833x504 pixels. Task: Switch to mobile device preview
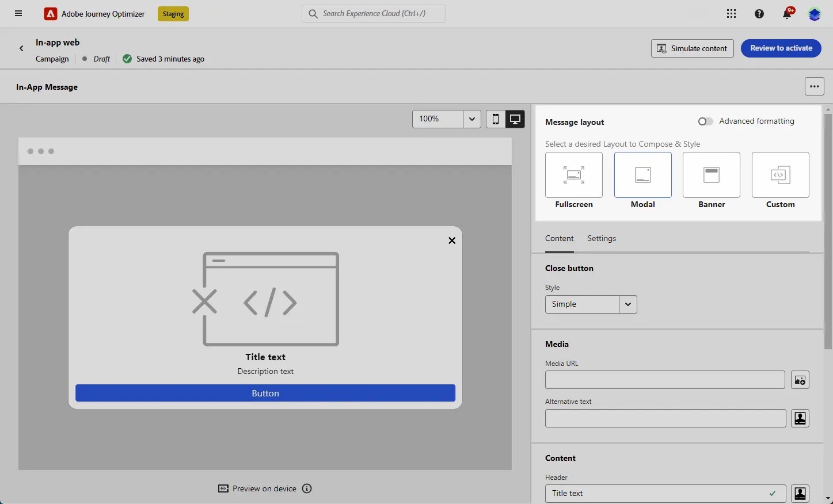click(495, 119)
